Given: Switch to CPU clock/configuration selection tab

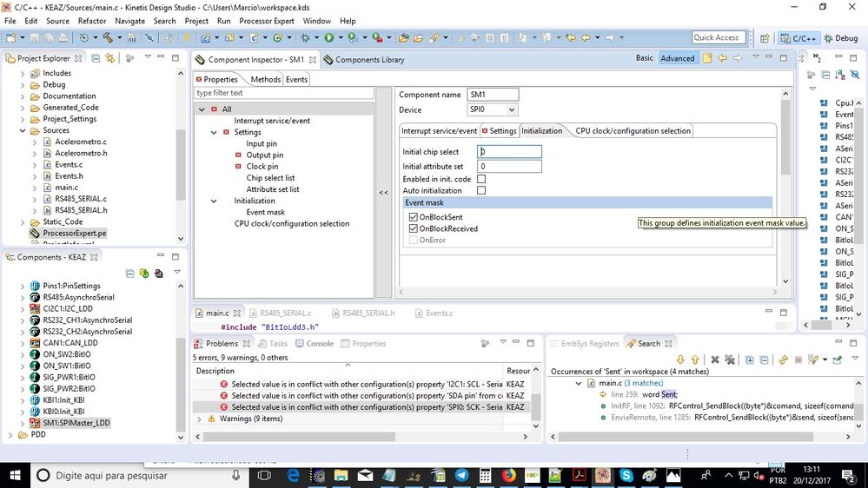Looking at the screenshot, I should (x=633, y=130).
